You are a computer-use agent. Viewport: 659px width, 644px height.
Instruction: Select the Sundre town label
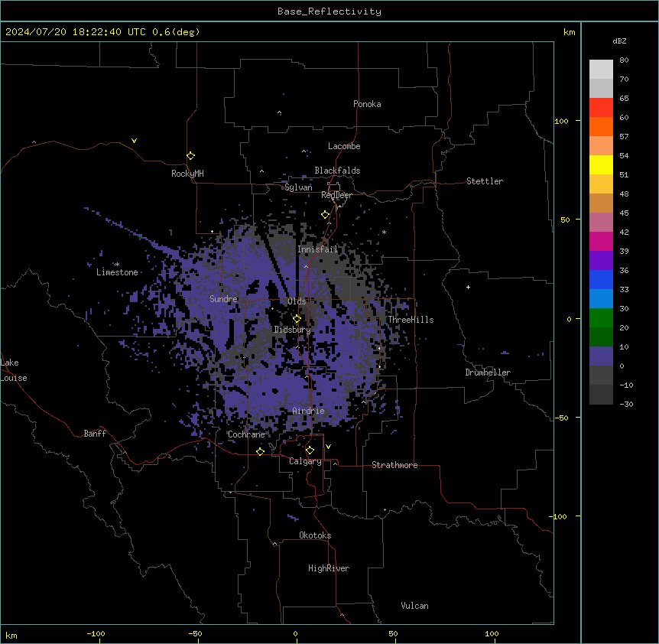[x=223, y=299]
